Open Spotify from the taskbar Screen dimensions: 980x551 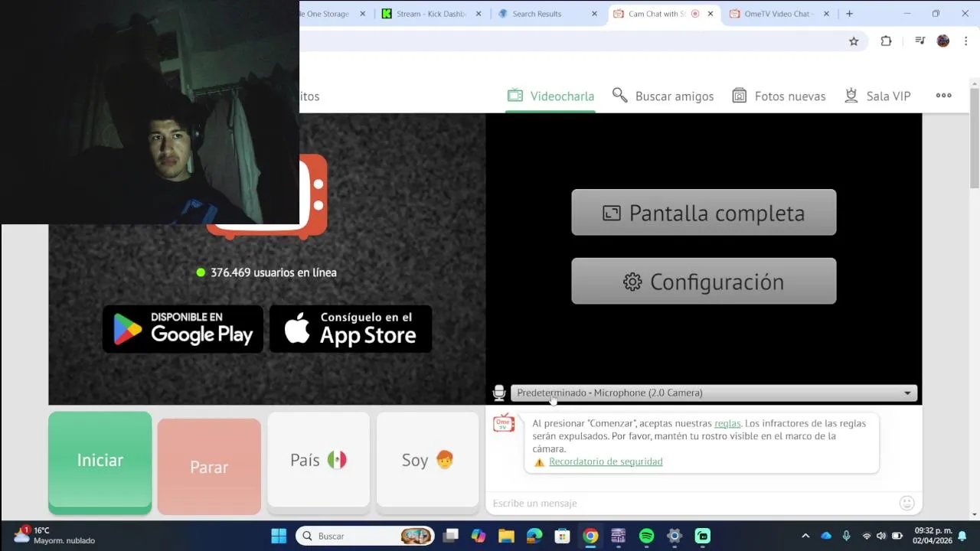pyautogui.click(x=646, y=536)
